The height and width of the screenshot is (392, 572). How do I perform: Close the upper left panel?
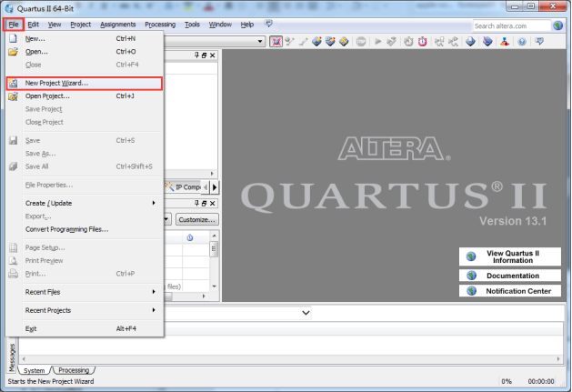pyautogui.click(x=212, y=55)
